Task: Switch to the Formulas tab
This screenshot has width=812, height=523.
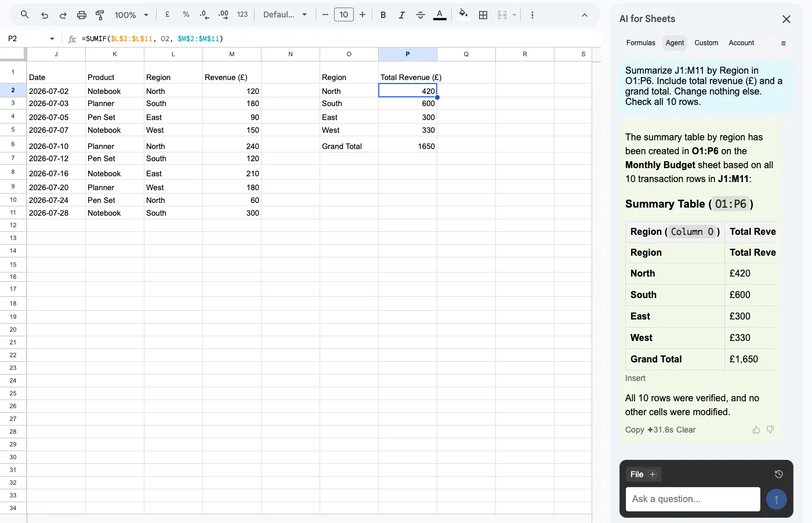Action: click(x=641, y=43)
